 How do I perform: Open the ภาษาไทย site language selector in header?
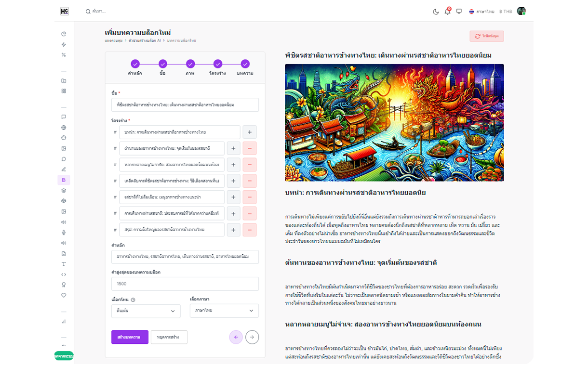(481, 12)
